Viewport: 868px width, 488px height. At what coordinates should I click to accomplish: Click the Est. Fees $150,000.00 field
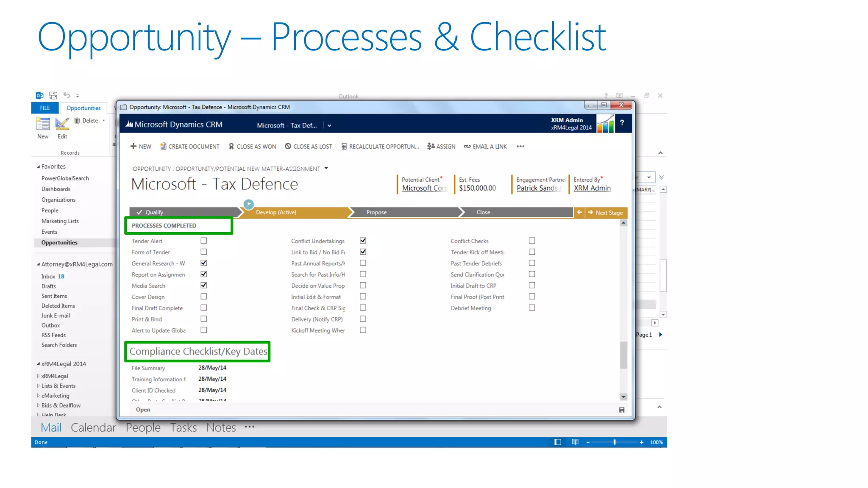pyautogui.click(x=478, y=188)
